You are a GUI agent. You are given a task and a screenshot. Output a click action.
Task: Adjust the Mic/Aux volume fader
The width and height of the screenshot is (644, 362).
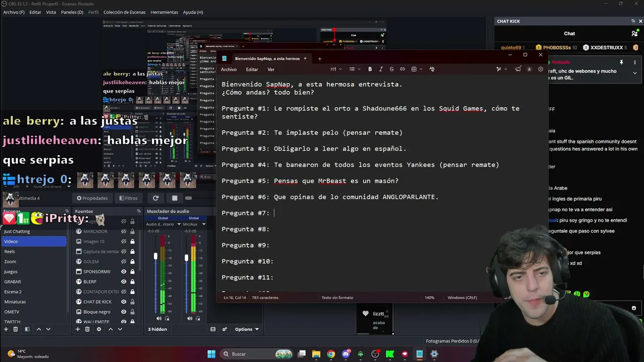(x=186, y=257)
